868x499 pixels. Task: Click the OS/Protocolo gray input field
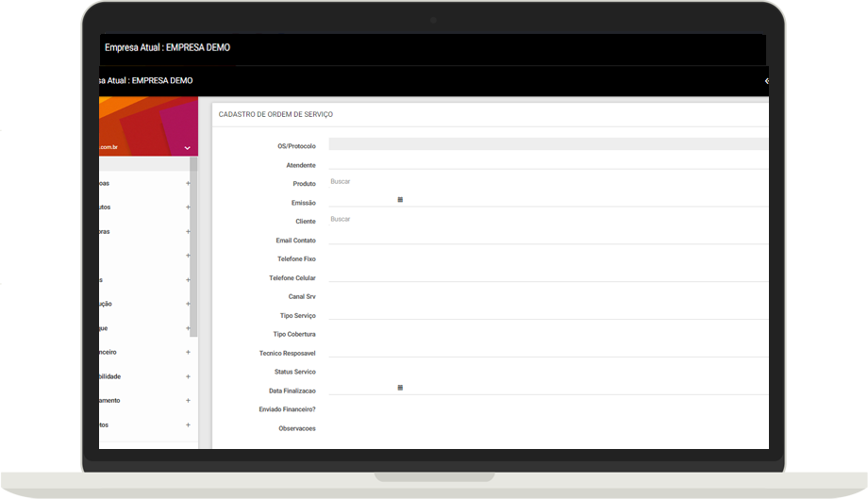click(x=548, y=143)
